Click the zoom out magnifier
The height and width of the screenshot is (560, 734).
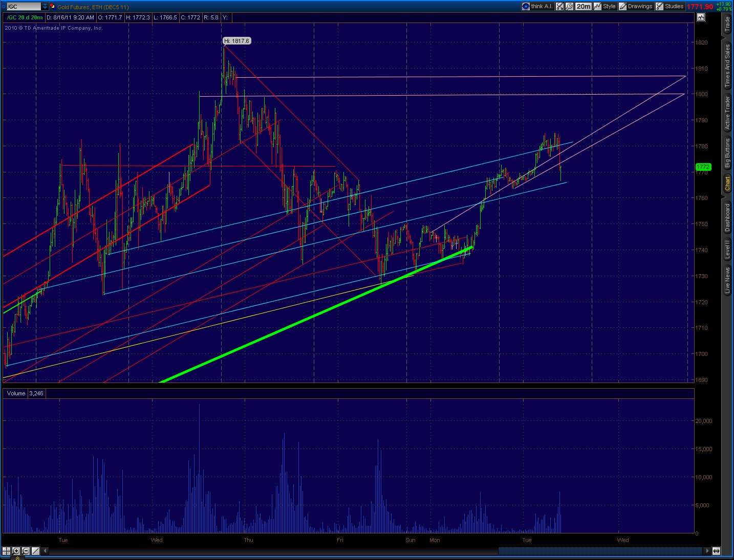[26, 551]
